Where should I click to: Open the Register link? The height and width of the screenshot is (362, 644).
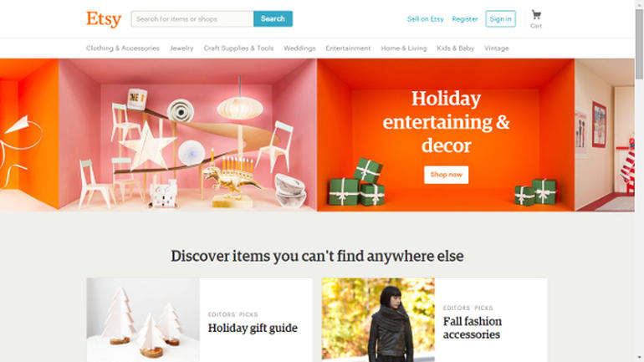tap(464, 19)
